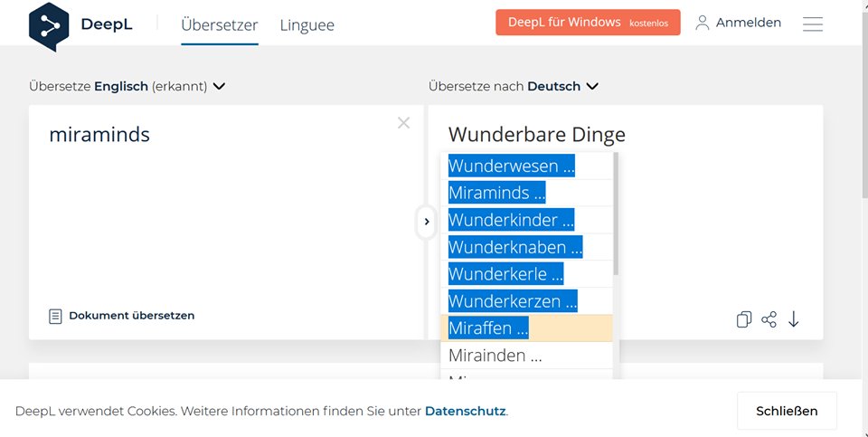Clear source text with the X icon

[403, 123]
